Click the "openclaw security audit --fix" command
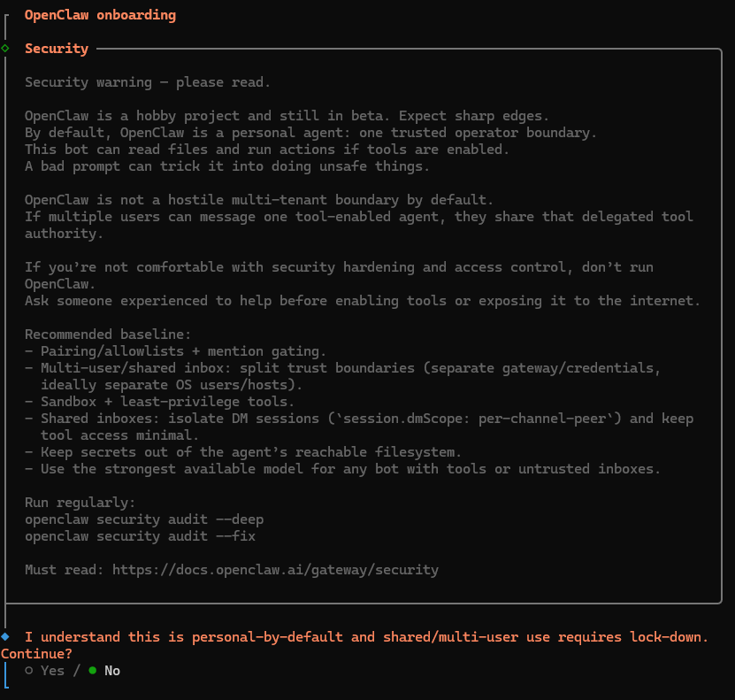Screen dimensions: 735x700 pyautogui.click(x=140, y=536)
